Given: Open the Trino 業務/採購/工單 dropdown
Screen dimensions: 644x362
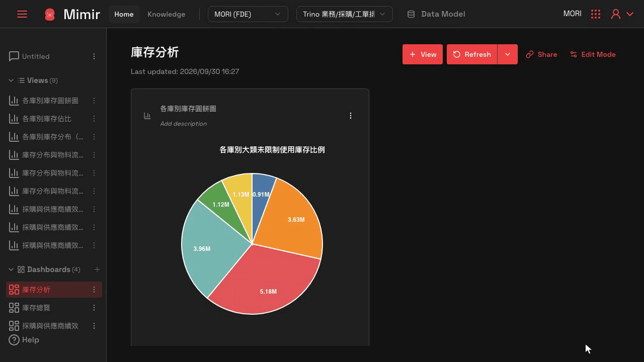Looking at the screenshot, I should [345, 14].
